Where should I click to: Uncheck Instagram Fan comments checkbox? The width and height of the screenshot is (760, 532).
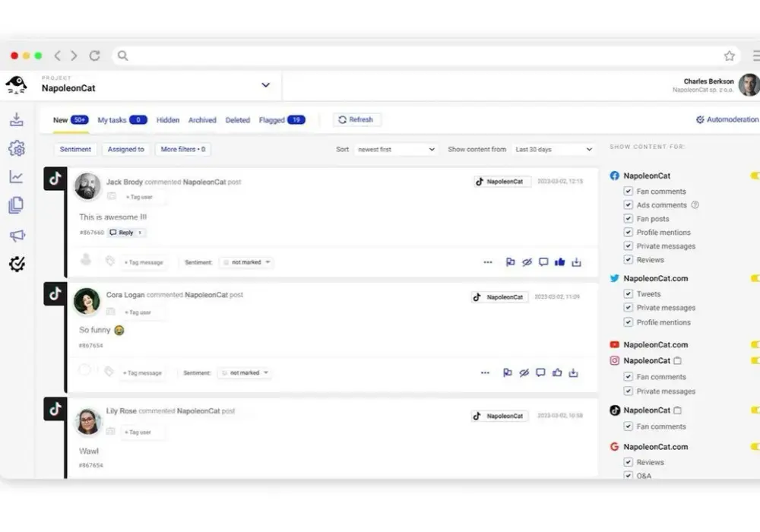pyautogui.click(x=629, y=376)
